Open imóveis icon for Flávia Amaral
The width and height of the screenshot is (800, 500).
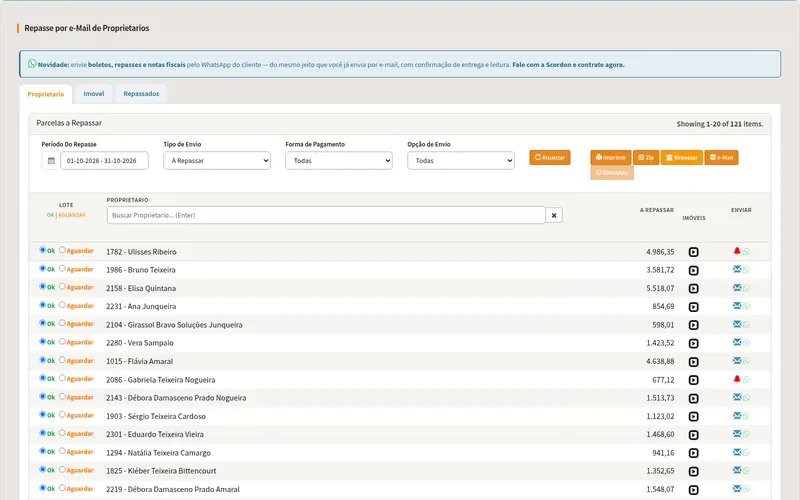click(693, 362)
